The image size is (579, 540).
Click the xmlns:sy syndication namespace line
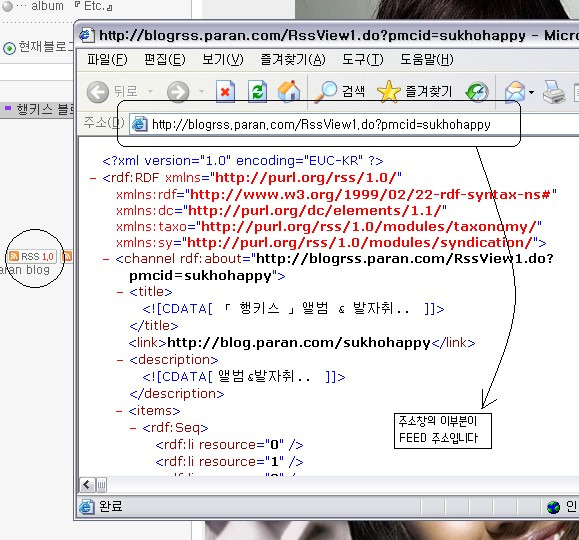click(x=331, y=243)
